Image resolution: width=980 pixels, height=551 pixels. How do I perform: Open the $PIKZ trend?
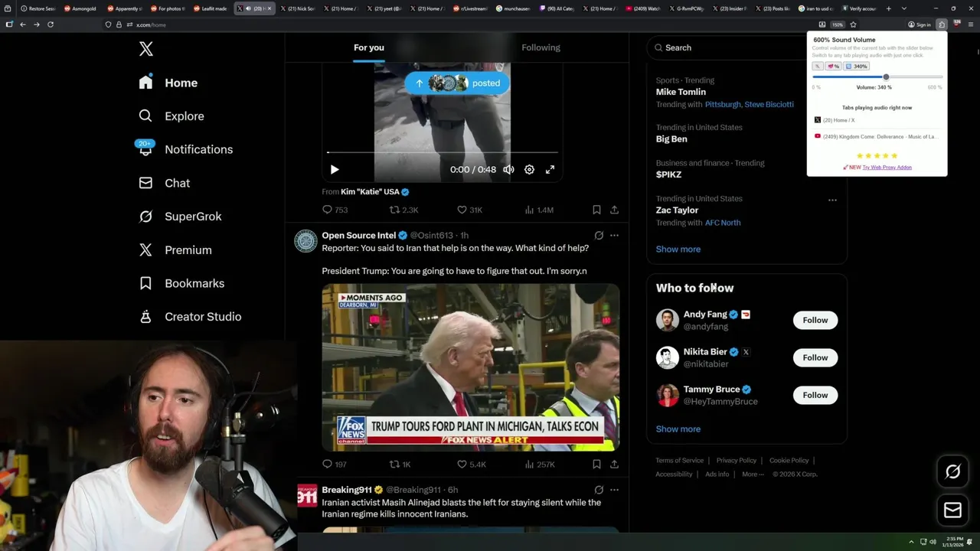pos(668,174)
